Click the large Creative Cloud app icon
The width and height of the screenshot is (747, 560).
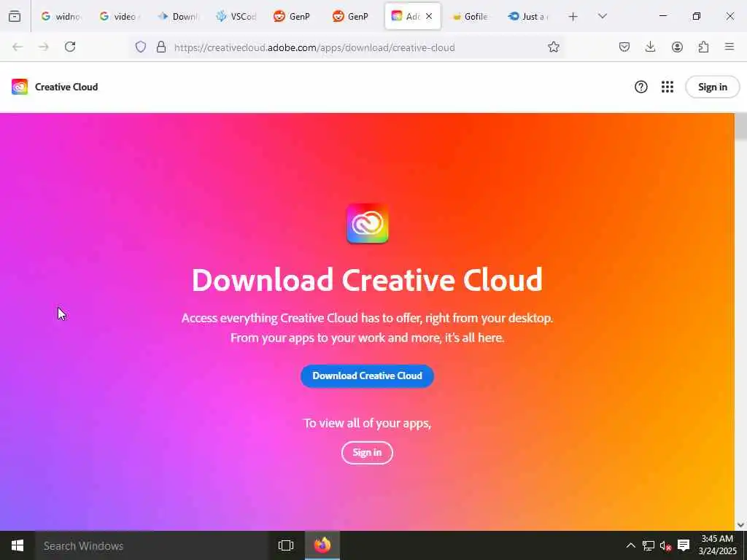(x=368, y=223)
